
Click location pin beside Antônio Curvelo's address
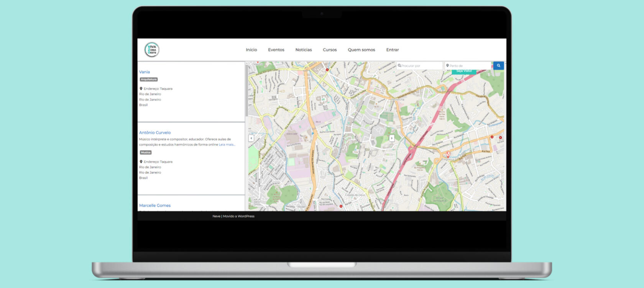[141, 162]
